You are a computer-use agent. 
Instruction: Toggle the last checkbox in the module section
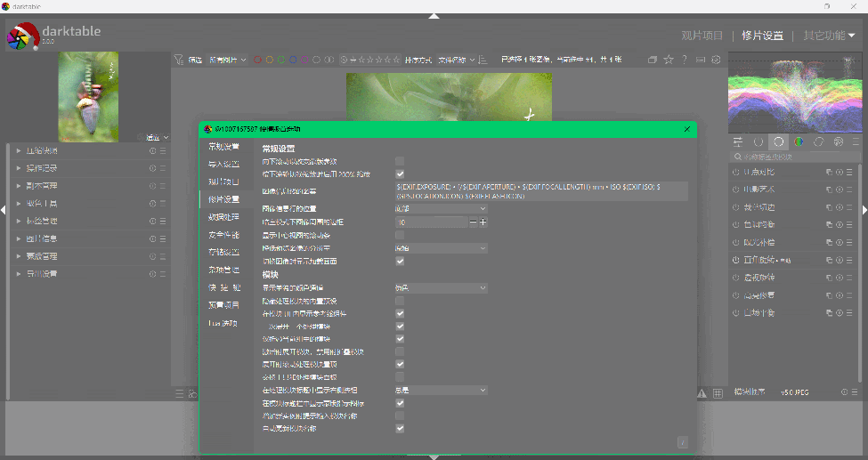(x=400, y=428)
